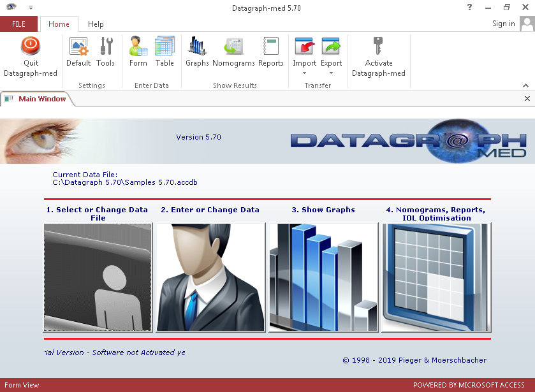This screenshot has width=535, height=392.
Task: Click the 'Current Data File:' label
Action: [x=85, y=175]
